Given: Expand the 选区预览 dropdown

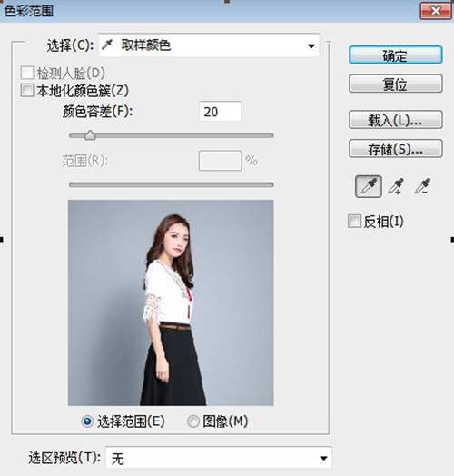Looking at the screenshot, I should 219,458.
